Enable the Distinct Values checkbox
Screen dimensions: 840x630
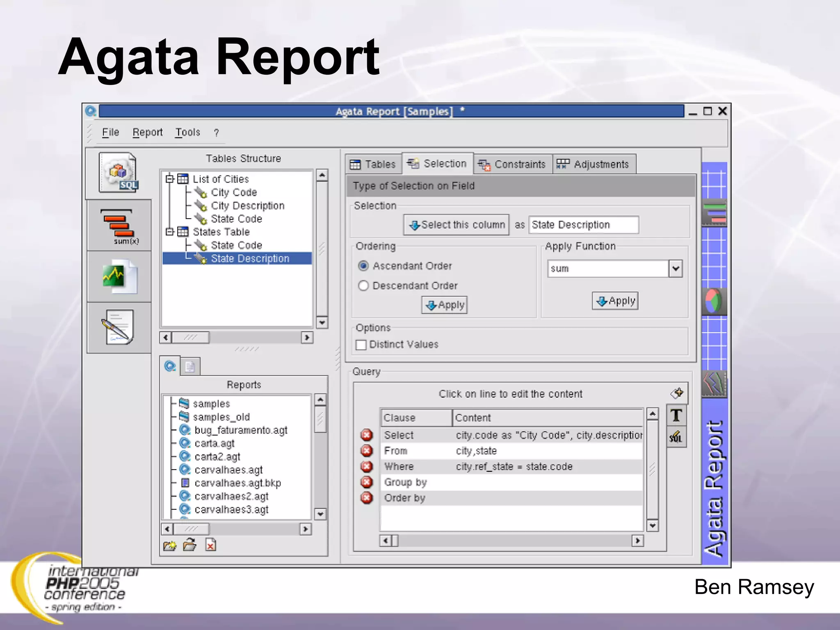pos(361,345)
